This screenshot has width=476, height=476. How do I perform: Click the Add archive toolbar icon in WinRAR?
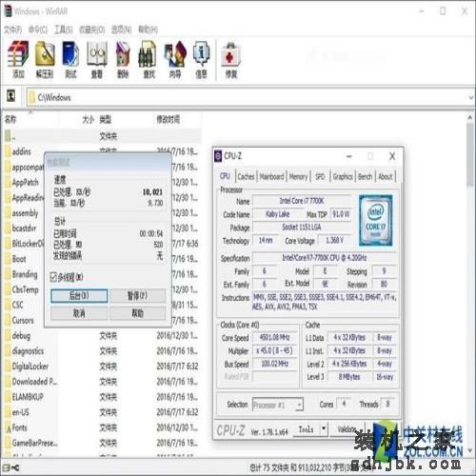coord(18,60)
